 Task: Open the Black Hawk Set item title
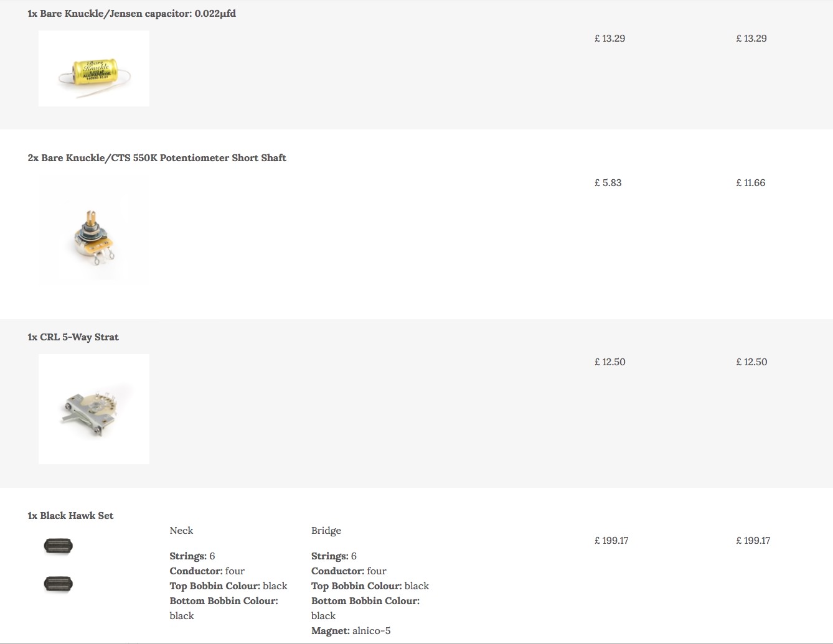(x=70, y=515)
